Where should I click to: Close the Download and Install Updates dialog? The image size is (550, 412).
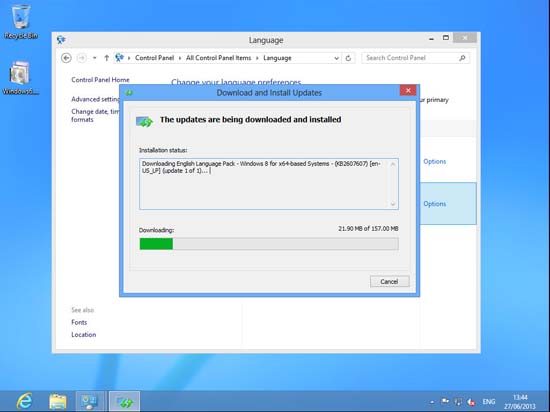point(408,90)
